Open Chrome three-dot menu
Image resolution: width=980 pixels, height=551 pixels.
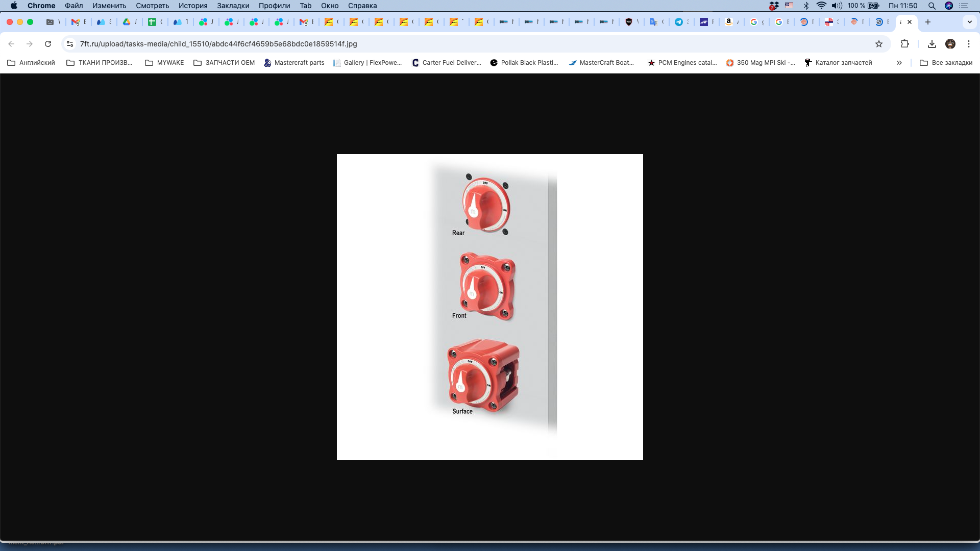968,44
